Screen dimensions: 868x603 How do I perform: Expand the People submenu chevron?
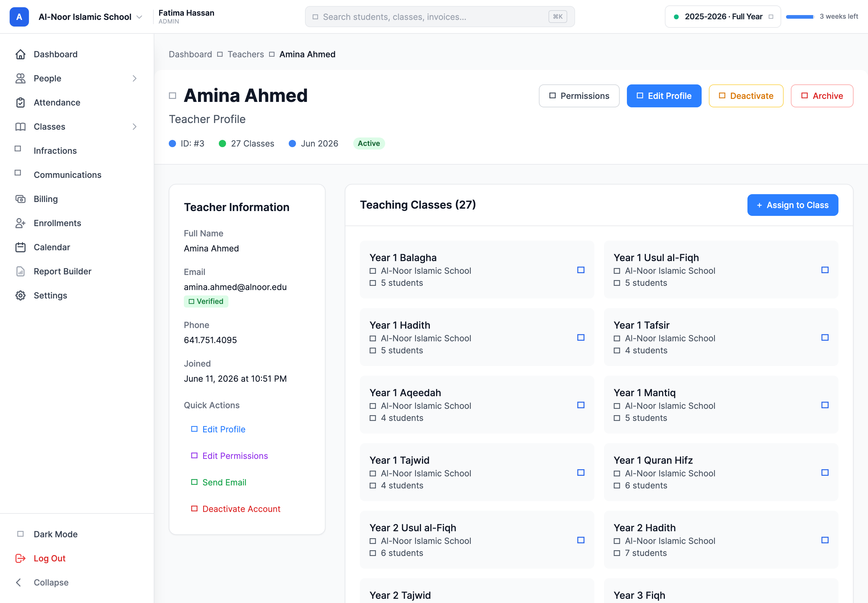coord(134,79)
